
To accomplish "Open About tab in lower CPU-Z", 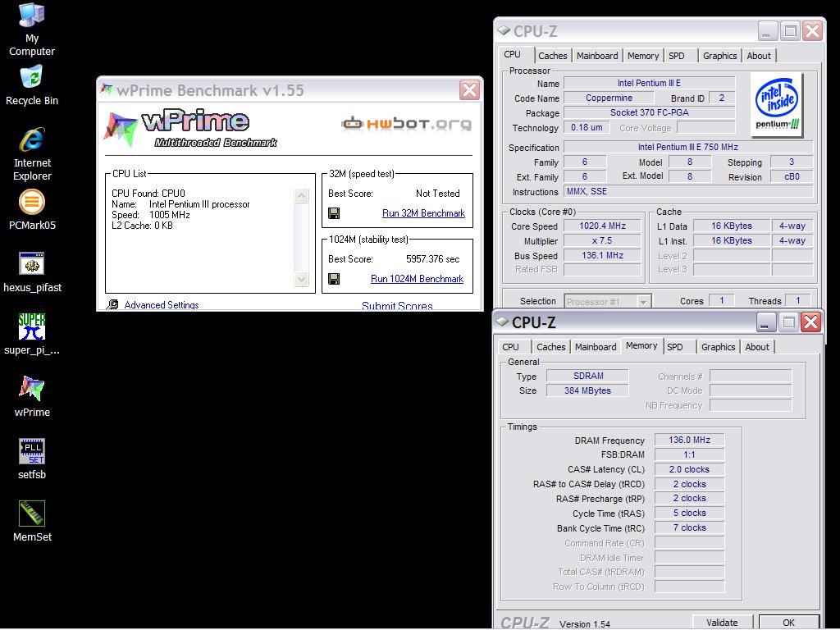I will (757, 347).
